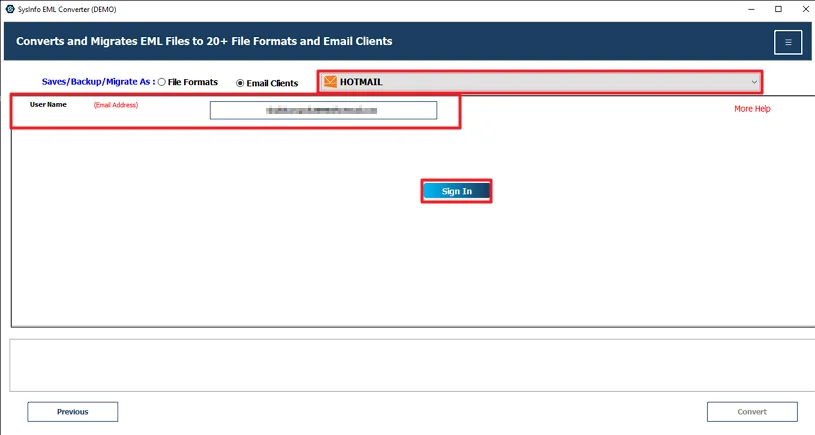The height and width of the screenshot is (435, 815).
Task: Go back with the Previous button
Action: pos(73,412)
